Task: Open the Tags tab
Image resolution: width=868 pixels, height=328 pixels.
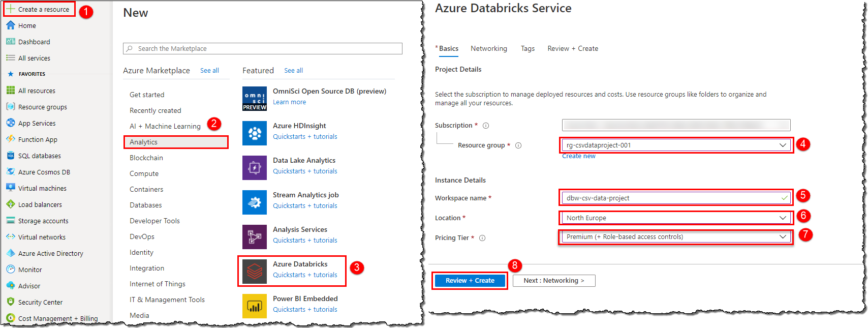Action: [528, 48]
